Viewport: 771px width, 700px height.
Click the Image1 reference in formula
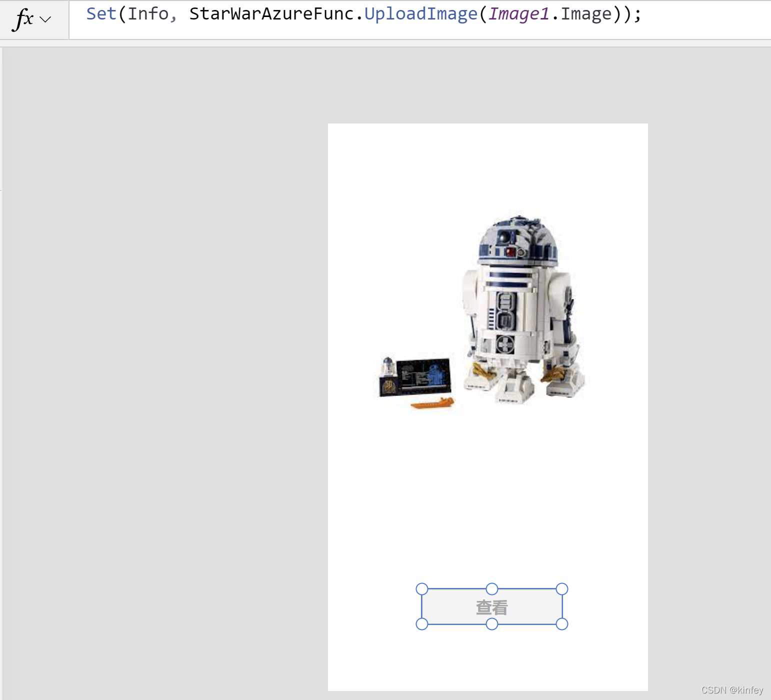tap(518, 14)
